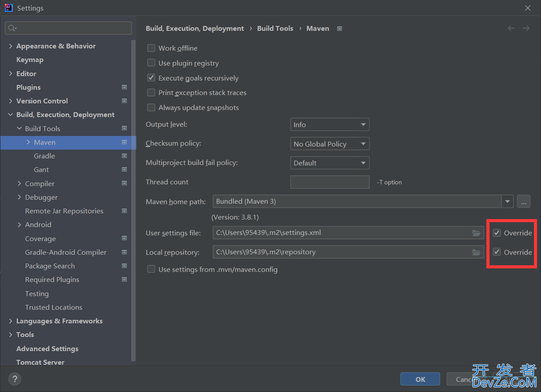Enable Always update snapshots

pos(151,107)
